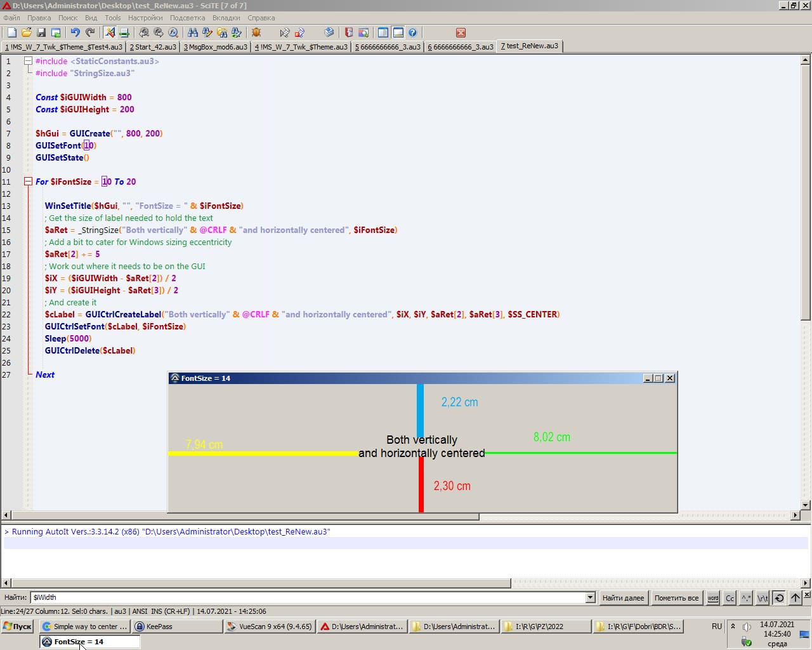Click the binoculars Find icon
Screen dimensions: 812x650
[193, 32]
